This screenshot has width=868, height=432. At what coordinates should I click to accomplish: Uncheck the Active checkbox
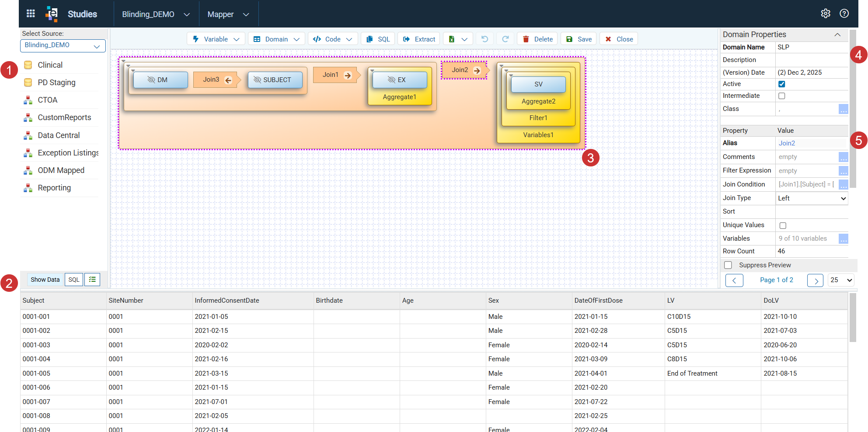782,84
